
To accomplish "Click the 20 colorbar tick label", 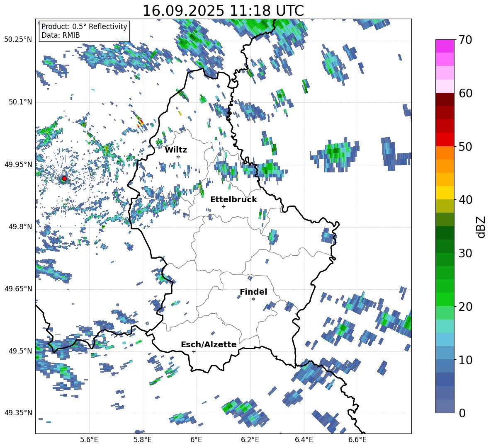I will click(465, 307).
